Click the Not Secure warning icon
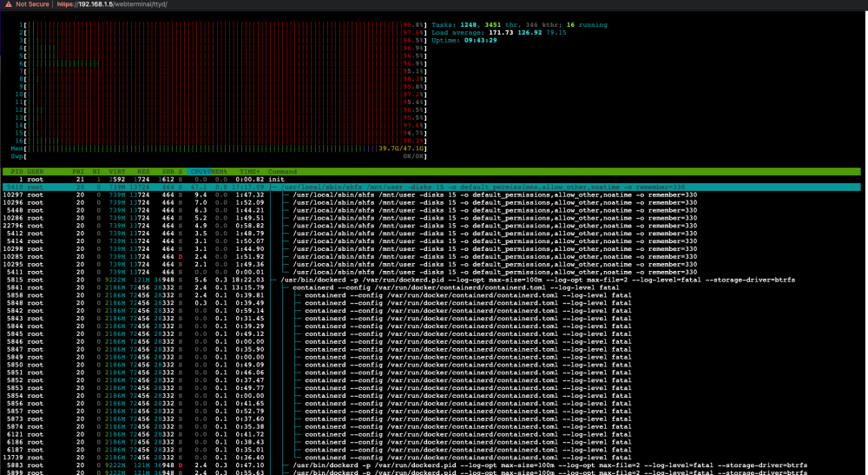 click(9, 4)
